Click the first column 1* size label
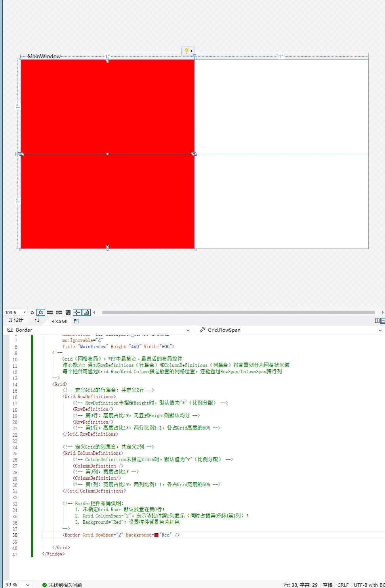The image size is (385, 588). tap(107, 57)
